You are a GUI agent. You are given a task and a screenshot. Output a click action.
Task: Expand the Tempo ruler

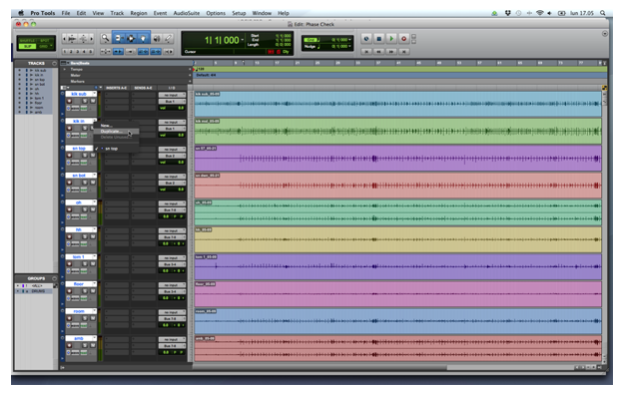coord(64,70)
